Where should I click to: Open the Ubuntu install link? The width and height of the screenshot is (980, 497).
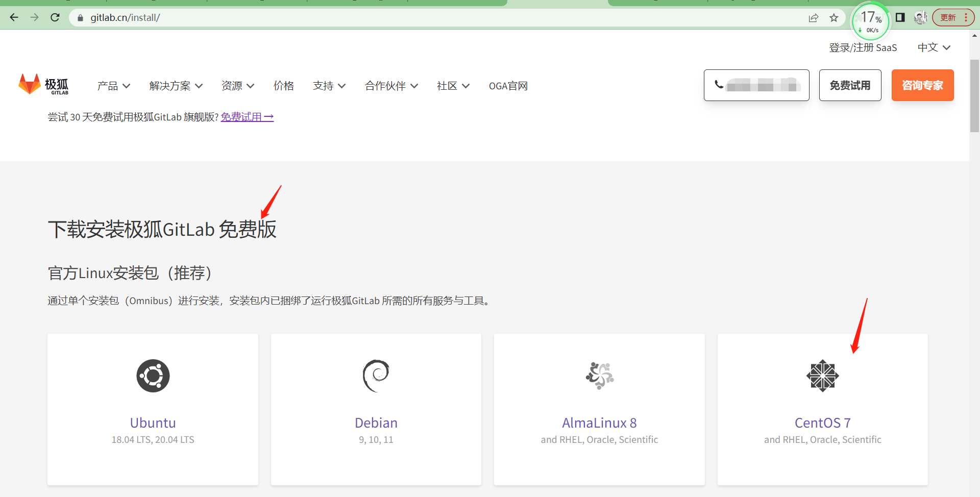(153, 423)
